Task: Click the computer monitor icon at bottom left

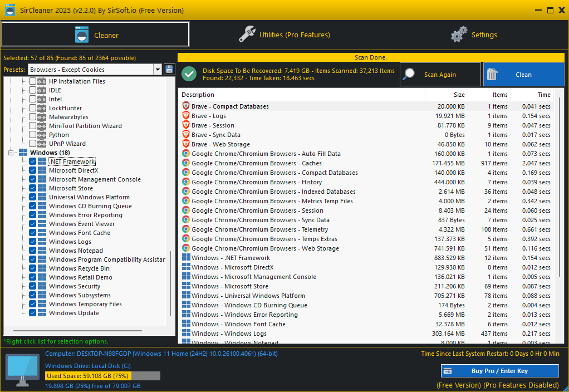Action: [x=22, y=370]
